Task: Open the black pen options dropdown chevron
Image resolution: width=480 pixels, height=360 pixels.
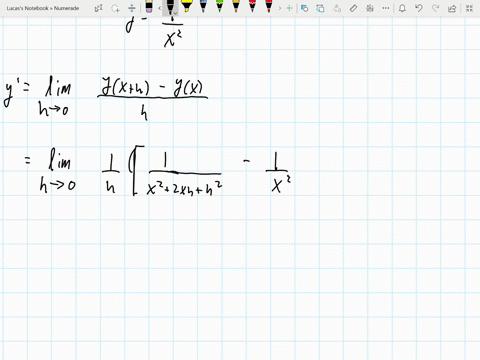Action: [x=176, y=13]
